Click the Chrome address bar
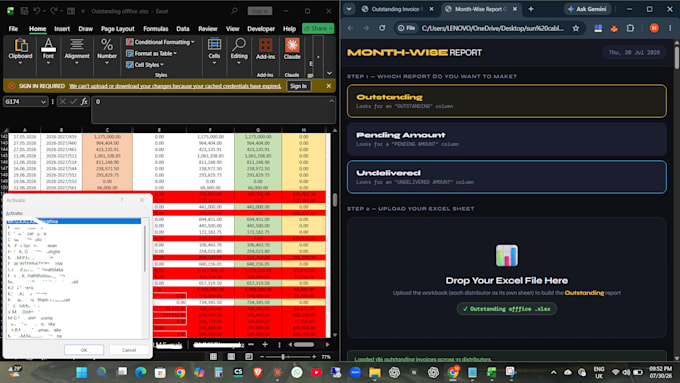The image size is (680, 383). pyautogui.click(x=492, y=28)
